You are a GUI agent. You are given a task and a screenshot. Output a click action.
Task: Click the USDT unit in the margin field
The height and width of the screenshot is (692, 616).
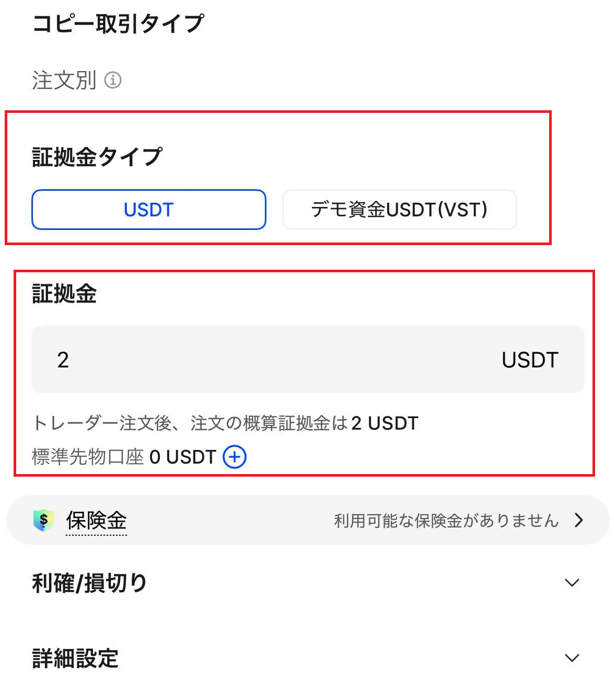tap(530, 360)
